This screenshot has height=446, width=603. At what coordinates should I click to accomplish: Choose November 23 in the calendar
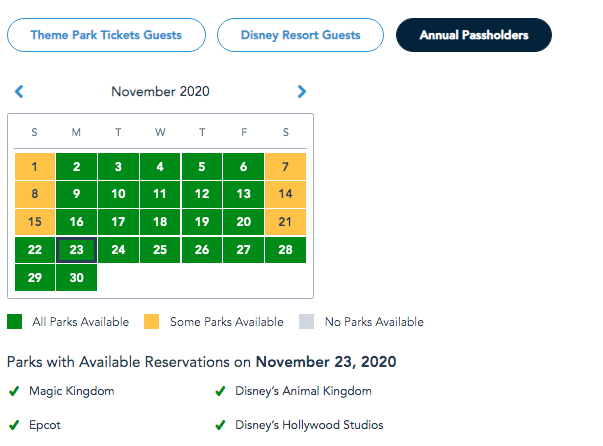[x=77, y=250]
